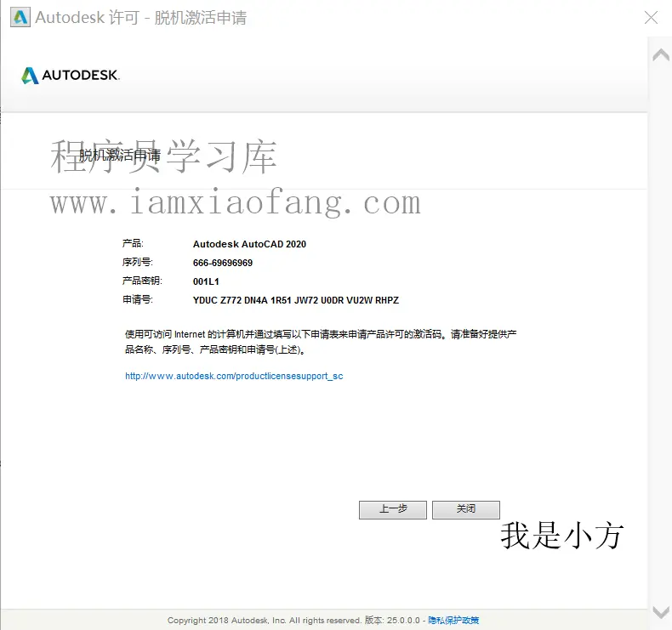Click the 上一步 (Back) button

point(393,509)
